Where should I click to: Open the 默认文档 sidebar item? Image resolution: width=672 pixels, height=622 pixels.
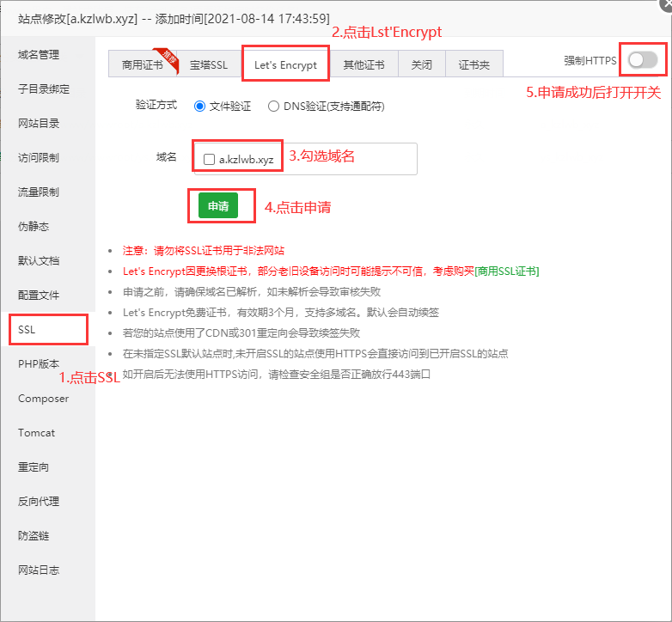pyautogui.click(x=39, y=260)
